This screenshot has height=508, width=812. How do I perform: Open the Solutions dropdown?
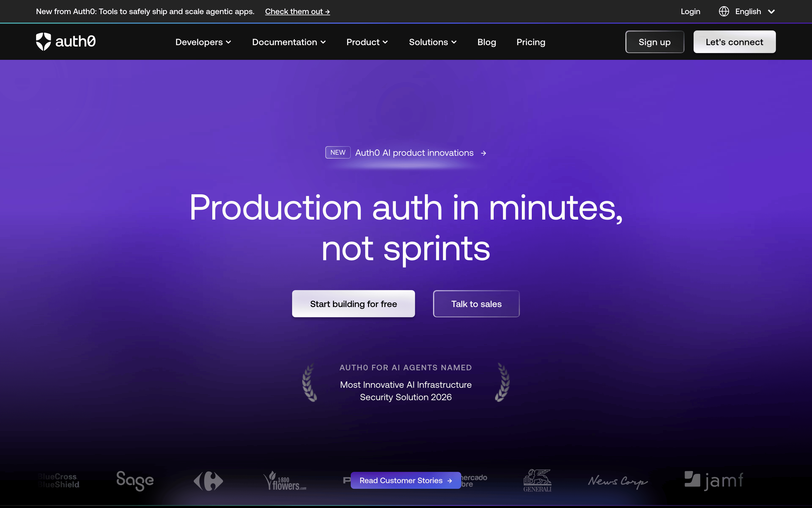click(x=433, y=42)
